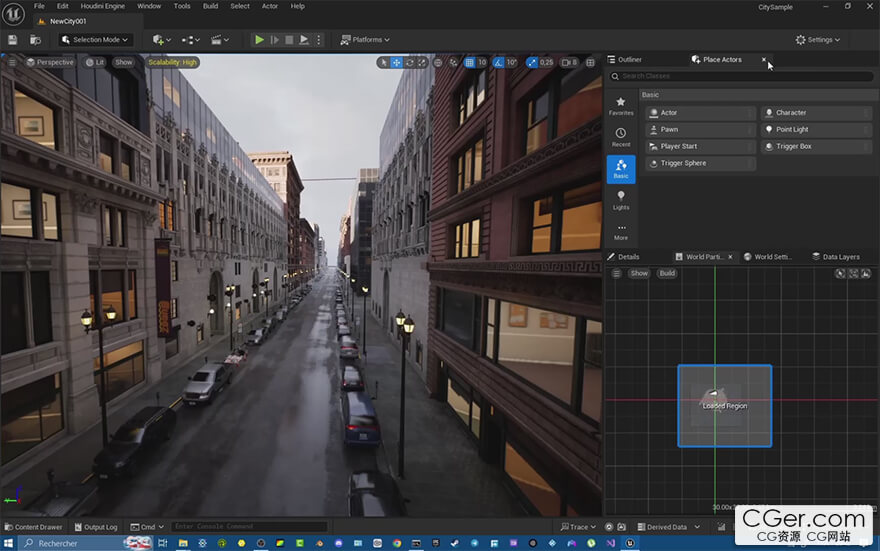Image resolution: width=880 pixels, height=551 pixels.
Task: Expand the Platforms dropdown
Action: (x=366, y=40)
